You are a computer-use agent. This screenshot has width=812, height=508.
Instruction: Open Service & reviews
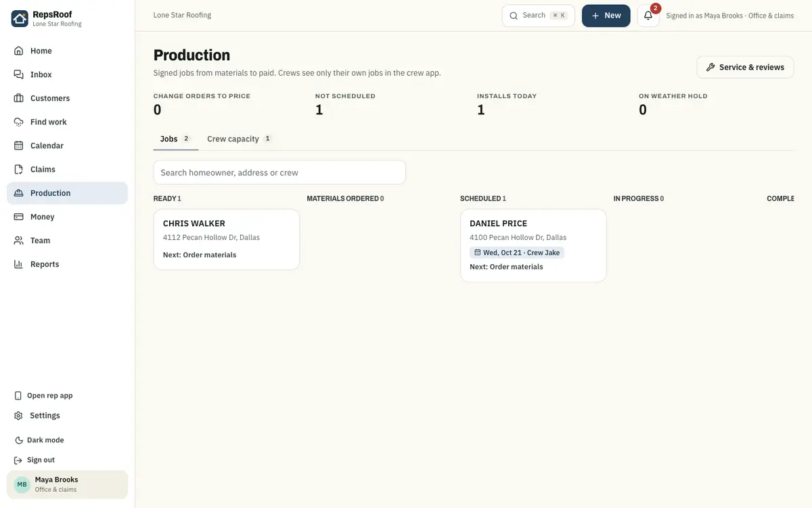tap(745, 67)
